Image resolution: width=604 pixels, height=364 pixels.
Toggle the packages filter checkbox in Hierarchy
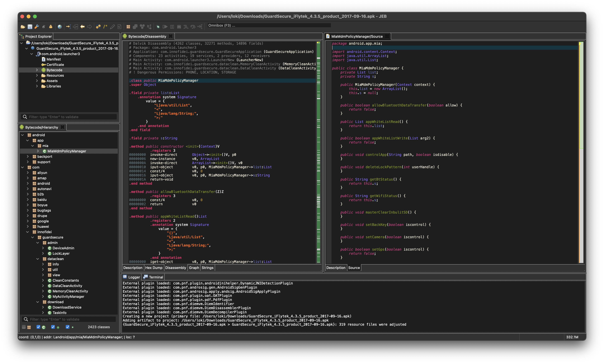[24, 327]
